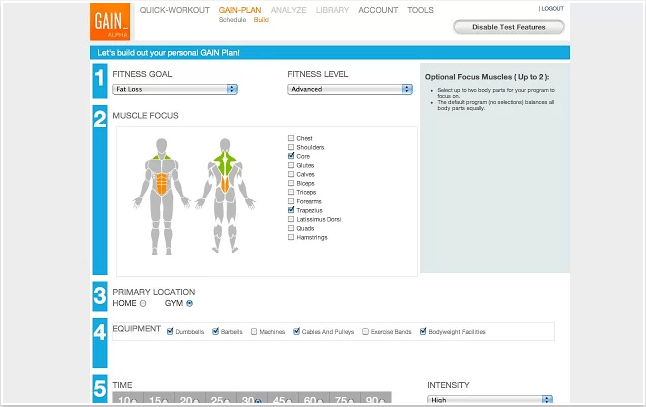Select the 60 minute time option
This screenshot has width=646, height=407.
[320, 401]
